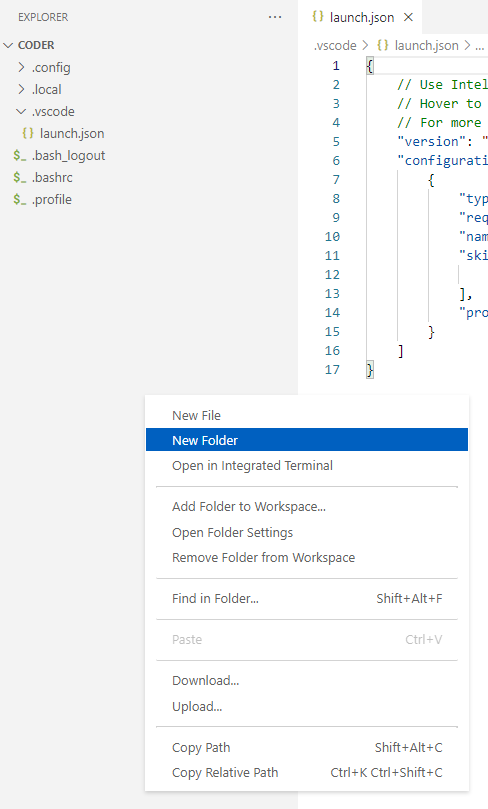Choose New Folder from context menu
This screenshot has height=809, width=488.
(307, 440)
